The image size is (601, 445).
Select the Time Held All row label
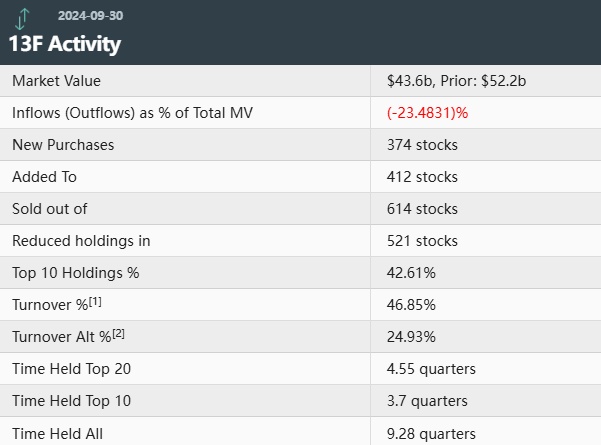pos(57,433)
